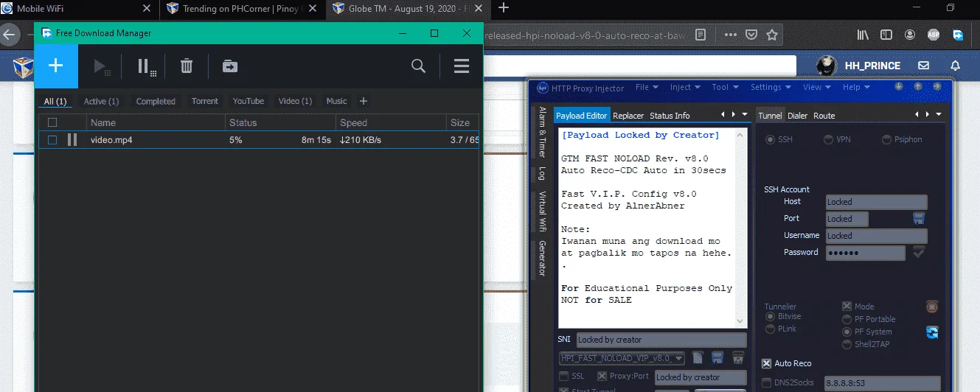Switch to the Replacer tab
Viewport: 980px width, 392px height.
click(x=628, y=116)
